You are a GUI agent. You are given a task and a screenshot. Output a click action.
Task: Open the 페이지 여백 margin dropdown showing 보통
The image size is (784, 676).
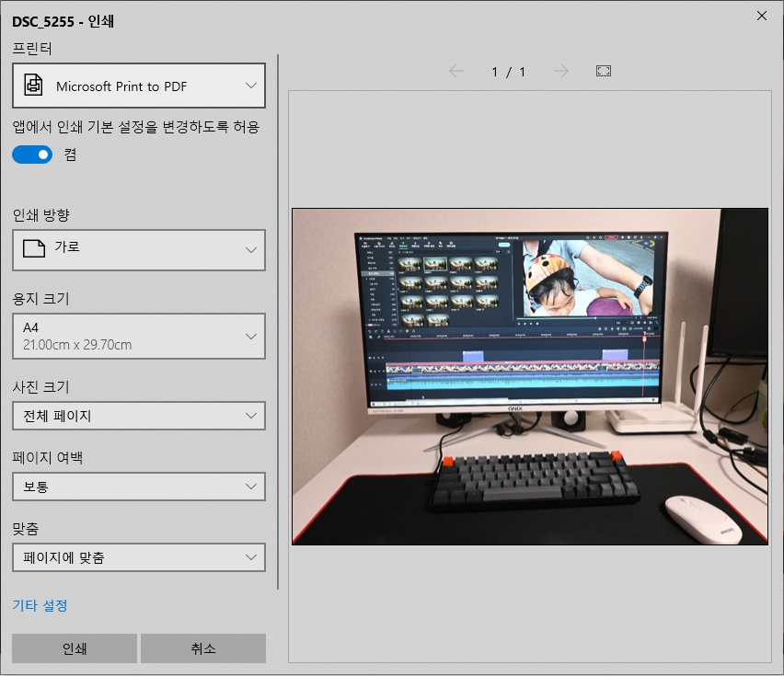(138, 487)
